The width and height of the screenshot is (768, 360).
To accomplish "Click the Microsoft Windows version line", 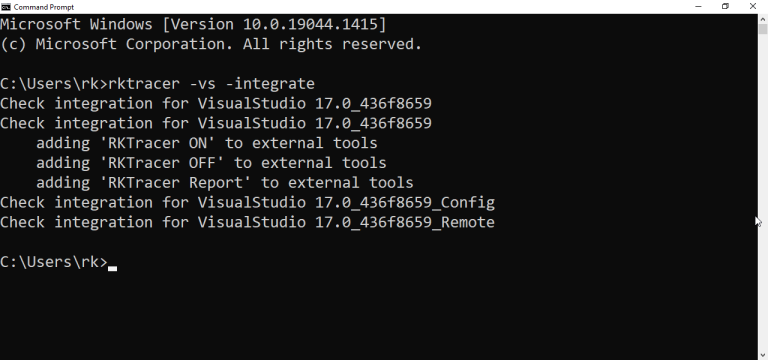I will click(193, 24).
